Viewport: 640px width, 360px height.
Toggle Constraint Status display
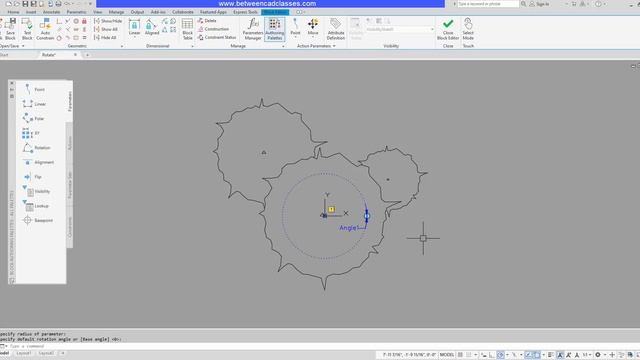tap(217, 37)
